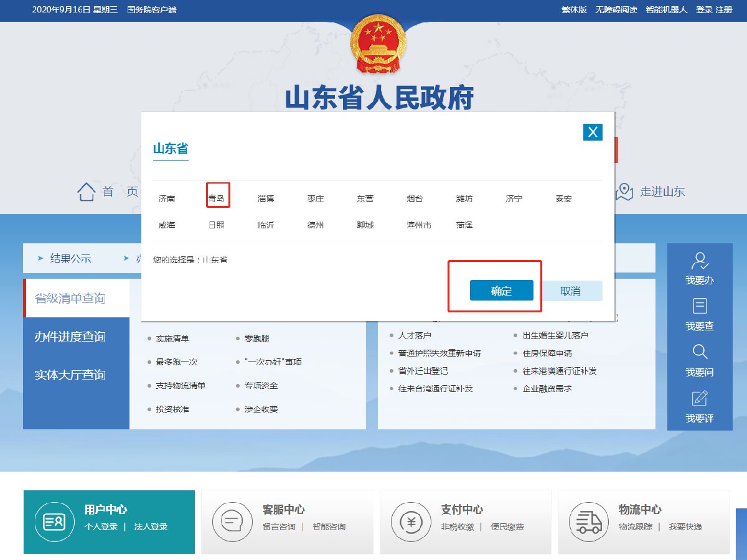Click the national emblem at page top

point(378,44)
